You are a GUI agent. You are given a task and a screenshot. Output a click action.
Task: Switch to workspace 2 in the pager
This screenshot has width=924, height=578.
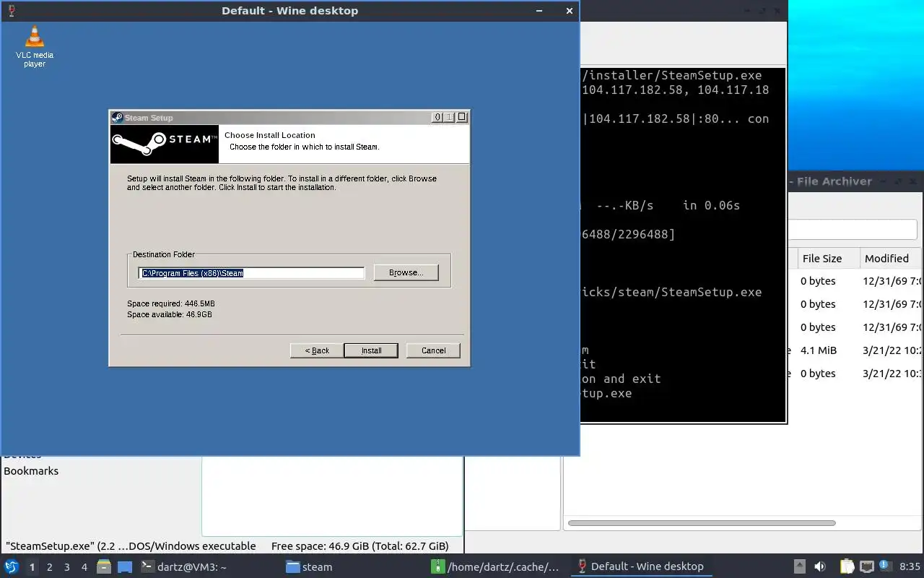click(49, 567)
